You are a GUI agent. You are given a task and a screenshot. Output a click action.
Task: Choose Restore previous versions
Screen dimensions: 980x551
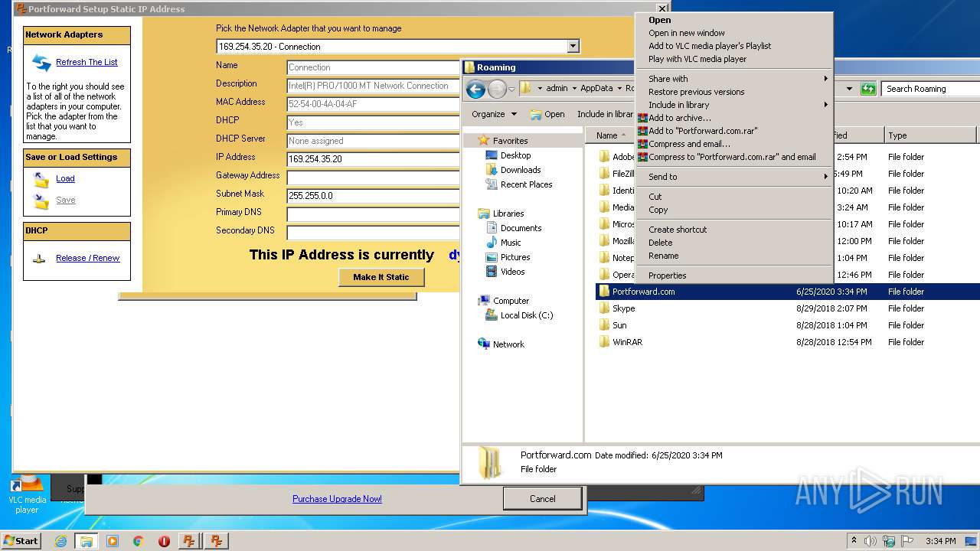pos(734,92)
